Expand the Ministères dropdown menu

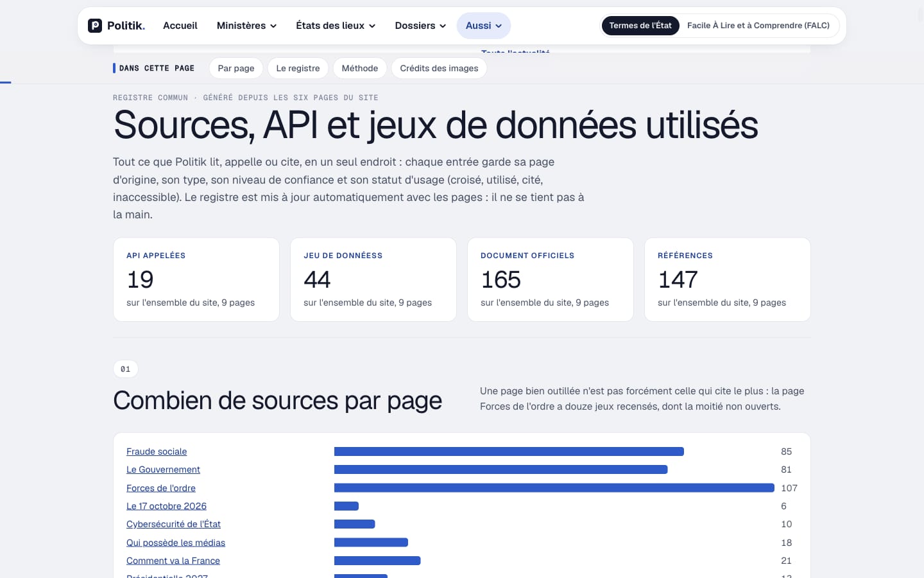(247, 26)
